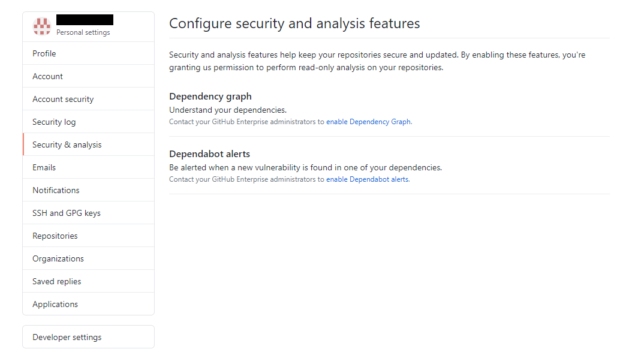Click the Dependency graph heading
The height and width of the screenshot is (364, 632).
coord(210,96)
